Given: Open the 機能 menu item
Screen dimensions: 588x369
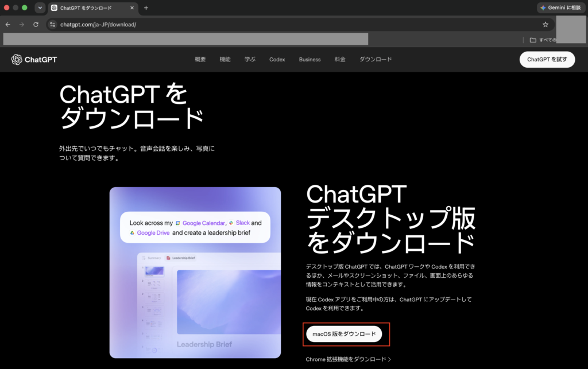Looking at the screenshot, I should pyautogui.click(x=225, y=59).
